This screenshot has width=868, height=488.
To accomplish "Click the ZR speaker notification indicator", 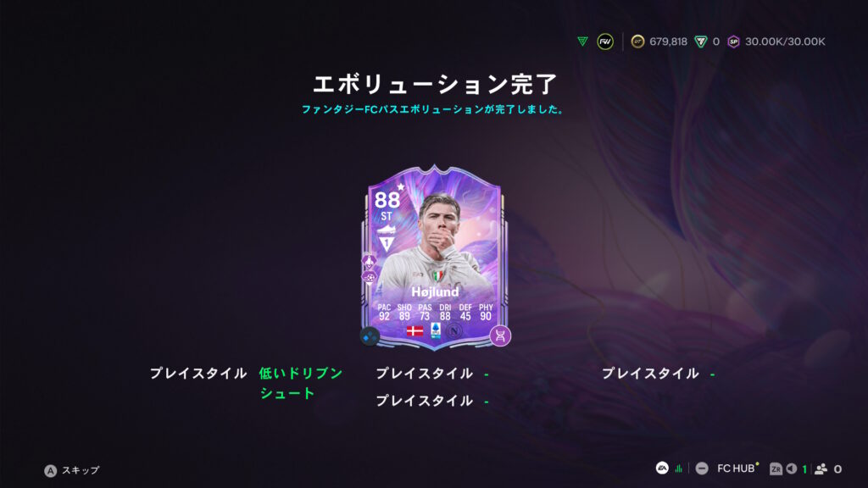I will pyautogui.click(x=783, y=469).
